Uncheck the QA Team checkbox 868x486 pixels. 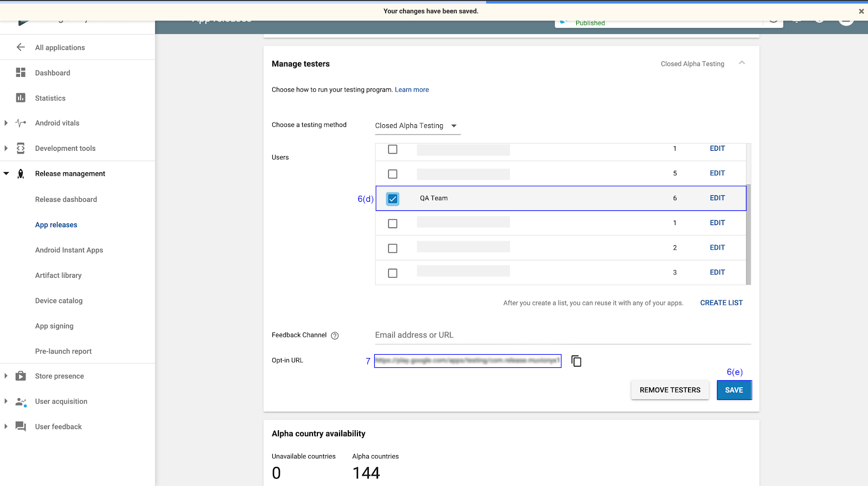coord(393,199)
